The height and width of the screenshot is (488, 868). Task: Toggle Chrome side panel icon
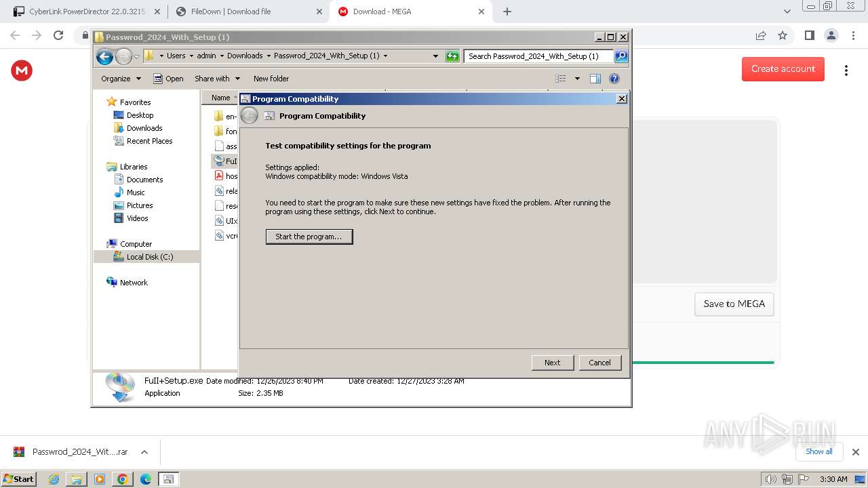tap(809, 35)
